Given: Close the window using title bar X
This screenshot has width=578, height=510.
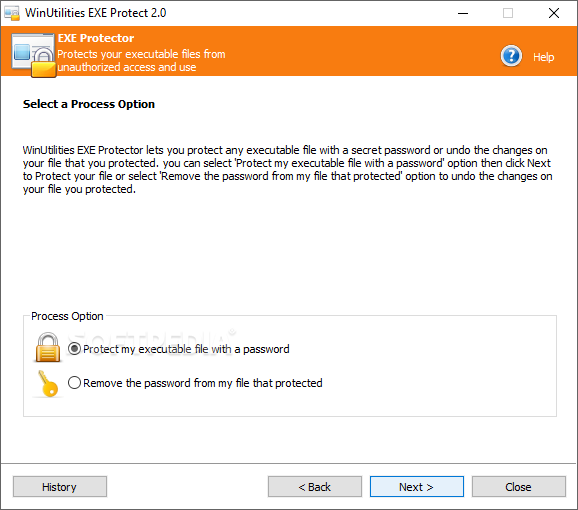Looking at the screenshot, I should 554,13.
